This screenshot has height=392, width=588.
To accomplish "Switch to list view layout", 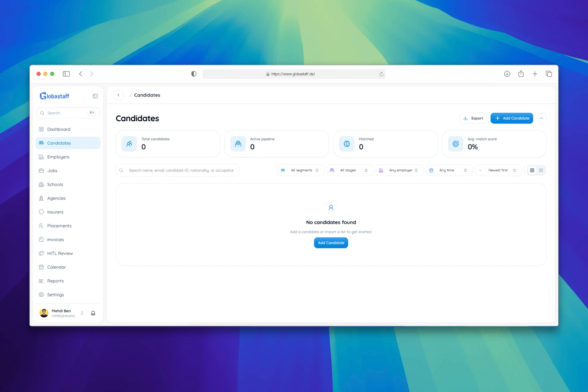I will pos(532,170).
